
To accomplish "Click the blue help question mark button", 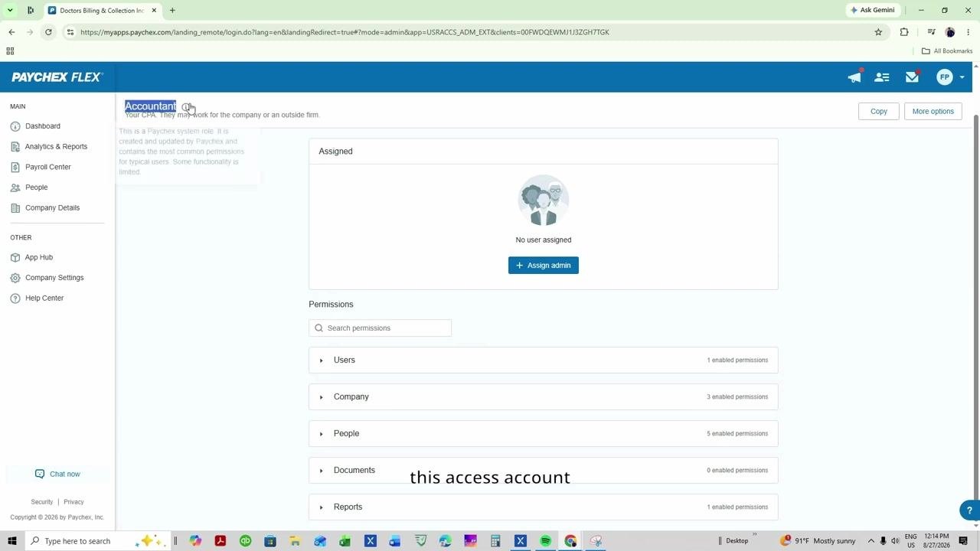I will click(x=969, y=510).
